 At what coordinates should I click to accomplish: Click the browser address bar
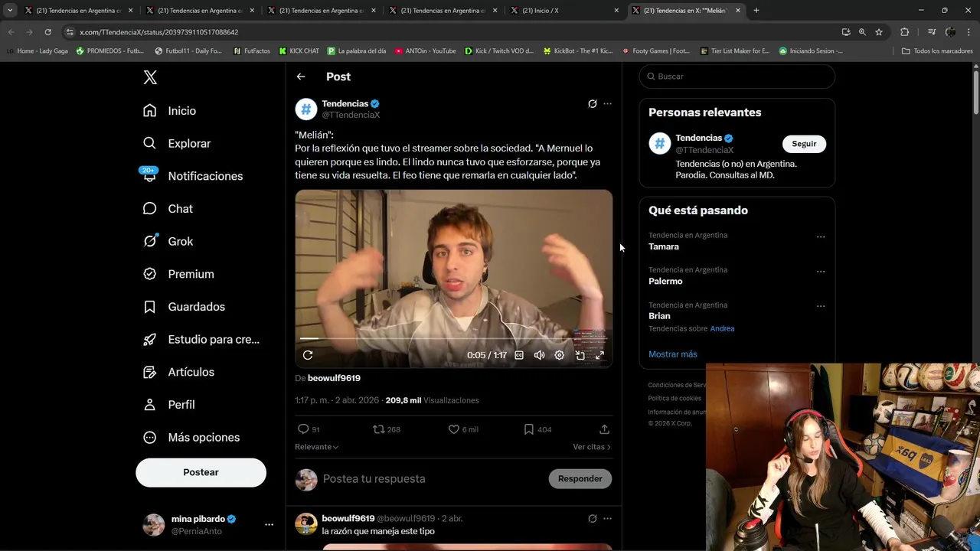click(452, 32)
